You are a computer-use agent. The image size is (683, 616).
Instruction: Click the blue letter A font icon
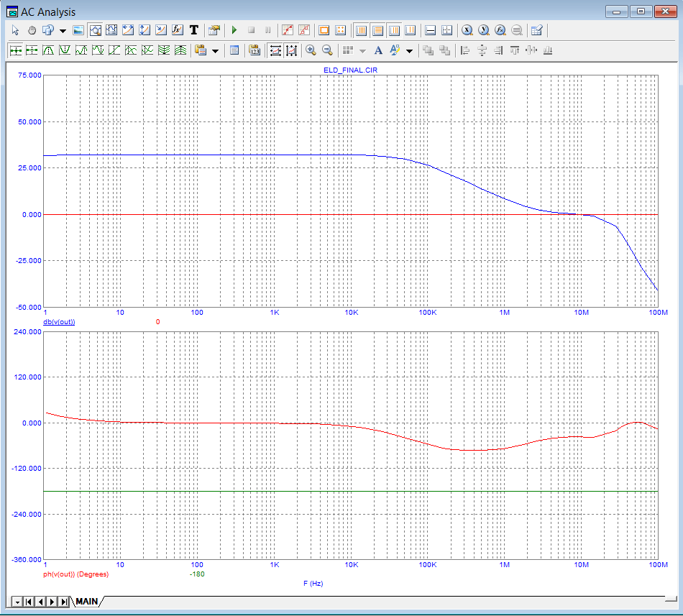(x=378, y=50)
